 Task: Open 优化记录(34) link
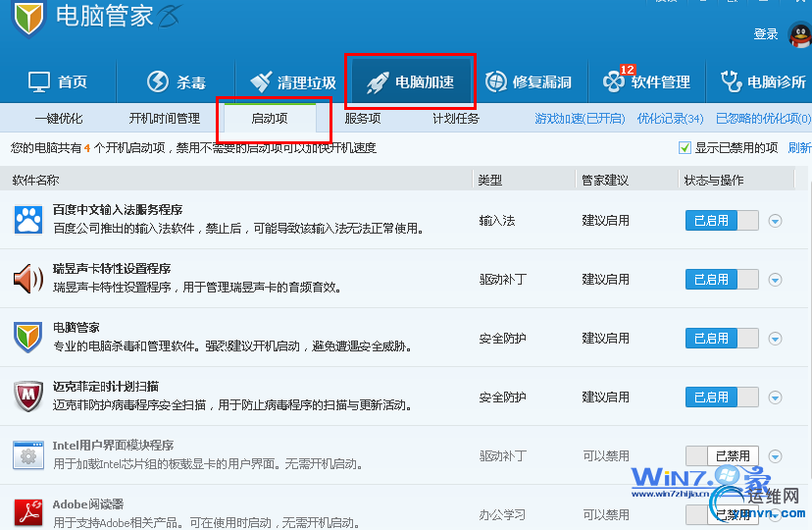click(x=670, y=119)
